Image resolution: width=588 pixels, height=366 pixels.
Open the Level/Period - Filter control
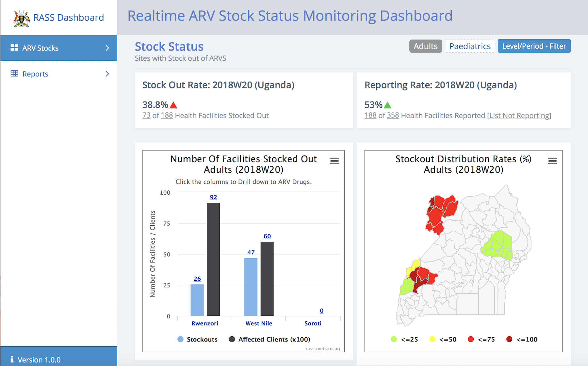click(534, 46)
